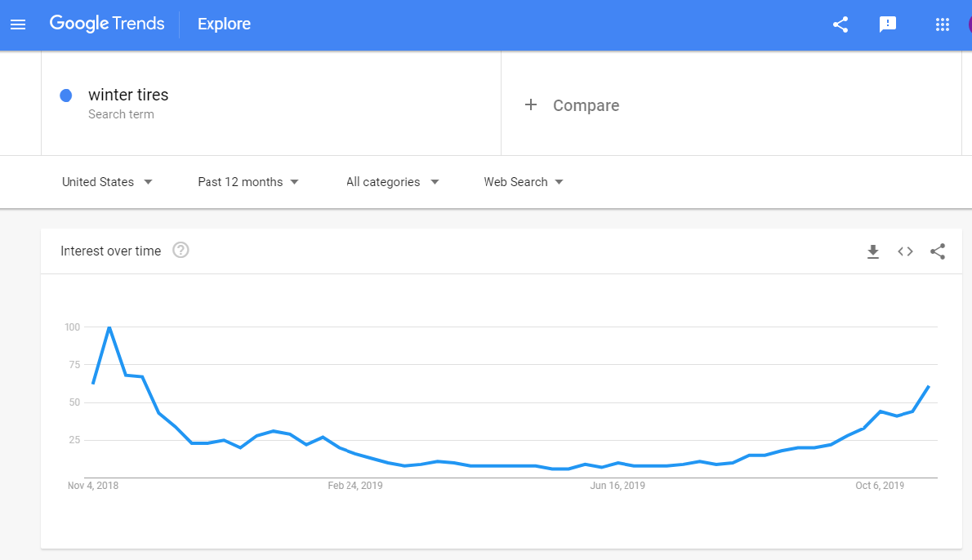This screenshot has height=560, width=972.
Task: Open the Interest over time help tooltip
Action: 180,251
